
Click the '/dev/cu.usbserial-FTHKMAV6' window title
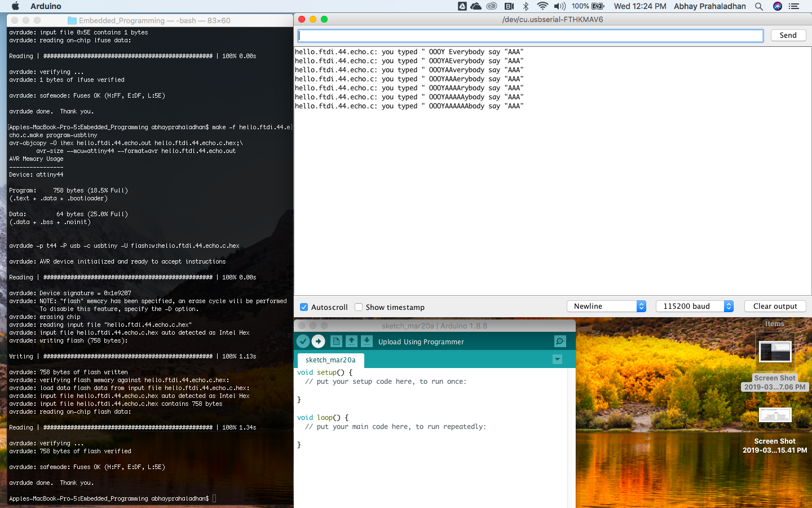(x=553, y=19)
